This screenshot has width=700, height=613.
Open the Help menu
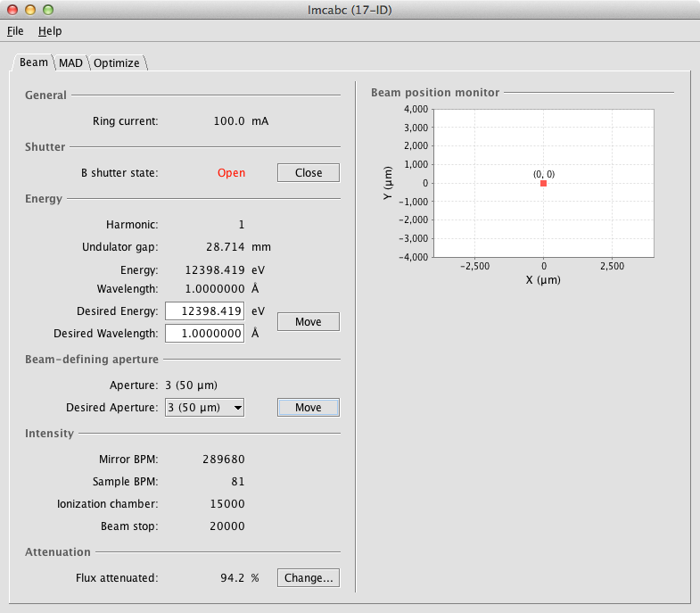(x=50, y=31)
